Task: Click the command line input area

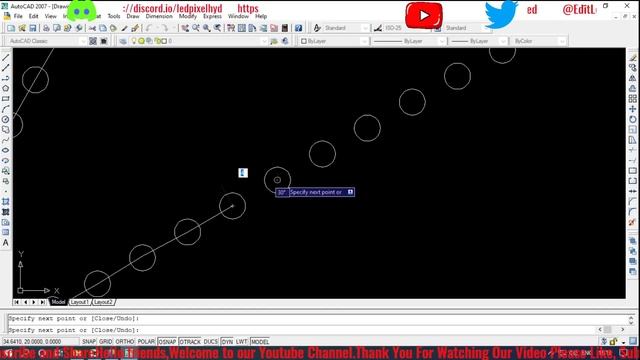Action: click(302, 329)
